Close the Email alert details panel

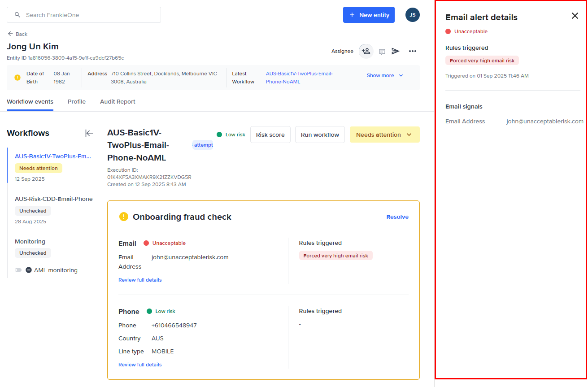point(575,16)
